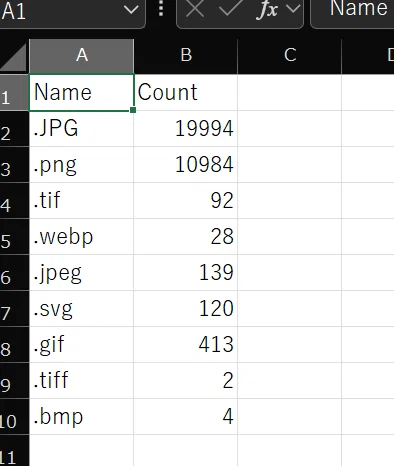Viewport: 394px width, 466px height.
Task: Click the Name Box showing A1
Action: (x=72, y=13)
